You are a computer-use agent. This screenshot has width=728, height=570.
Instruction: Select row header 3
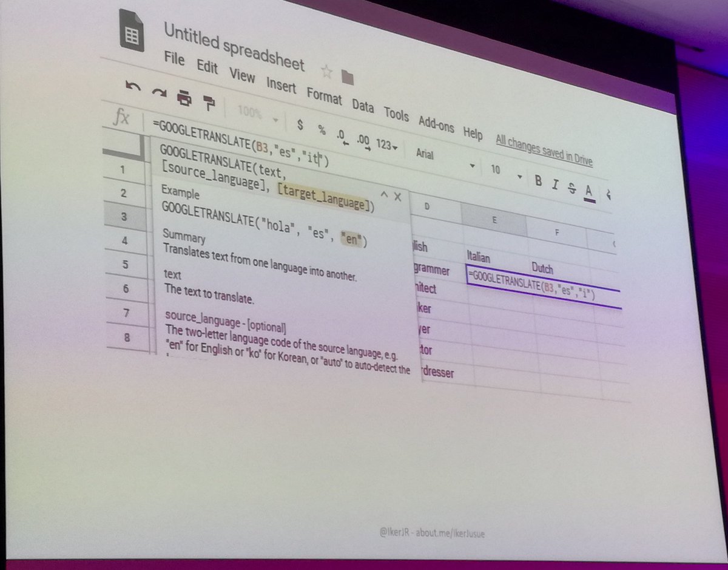pos(124,217)
